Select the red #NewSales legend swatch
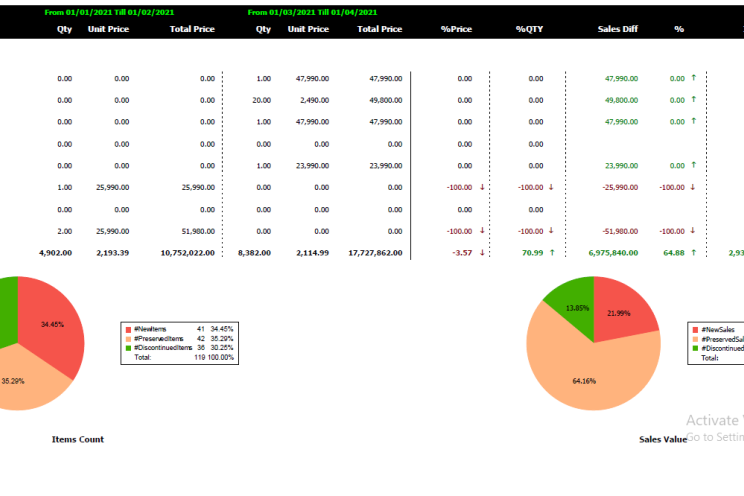This screenshot has height=496, width=744. coord(695,330)
